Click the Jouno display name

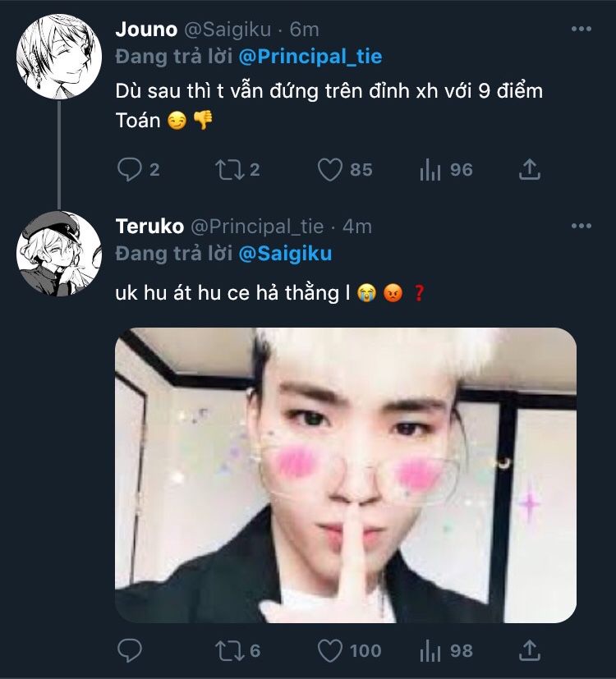146,30
